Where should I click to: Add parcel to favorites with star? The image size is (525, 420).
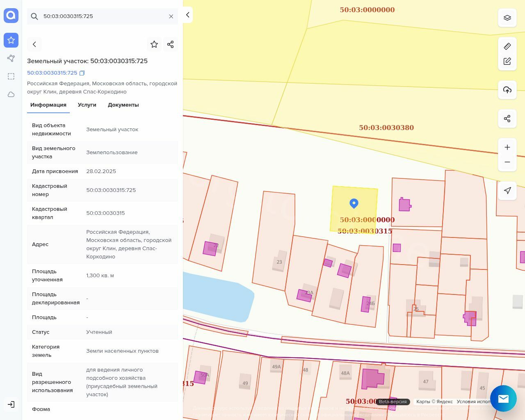pyautogui.click(x=154, y=44)
